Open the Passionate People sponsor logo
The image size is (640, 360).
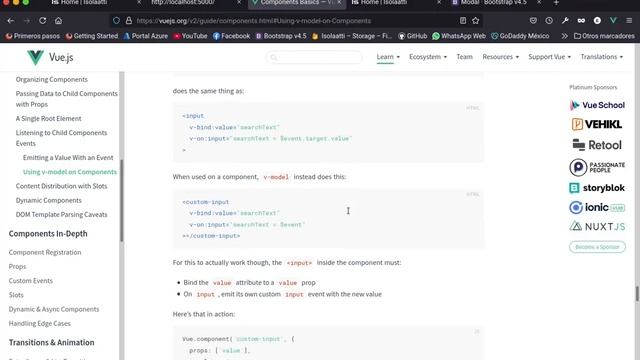597,167
